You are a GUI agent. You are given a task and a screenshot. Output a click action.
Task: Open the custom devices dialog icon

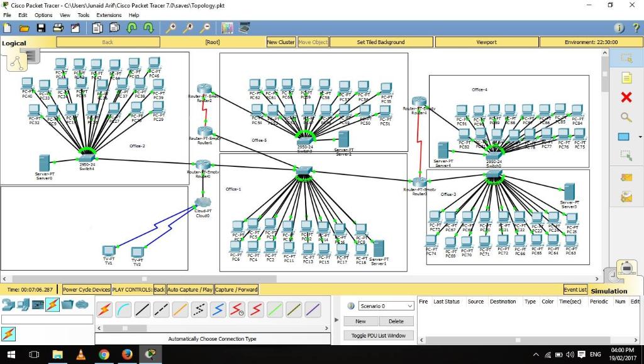(245, 28)
